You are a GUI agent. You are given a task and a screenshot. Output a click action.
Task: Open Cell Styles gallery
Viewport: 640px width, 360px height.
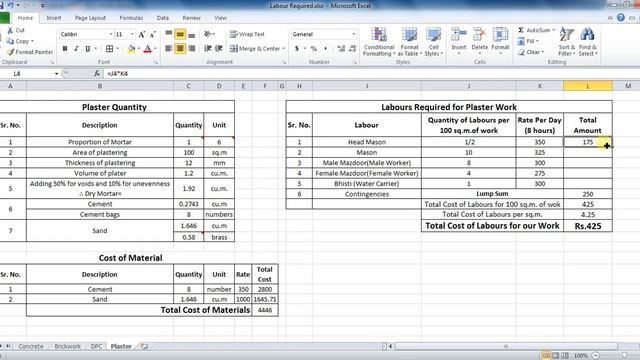tap(433, 42)
